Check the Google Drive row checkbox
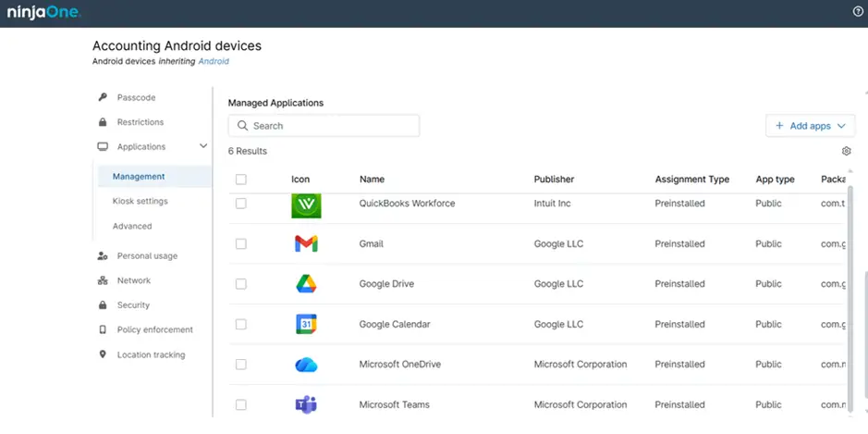 coord(241,284)
